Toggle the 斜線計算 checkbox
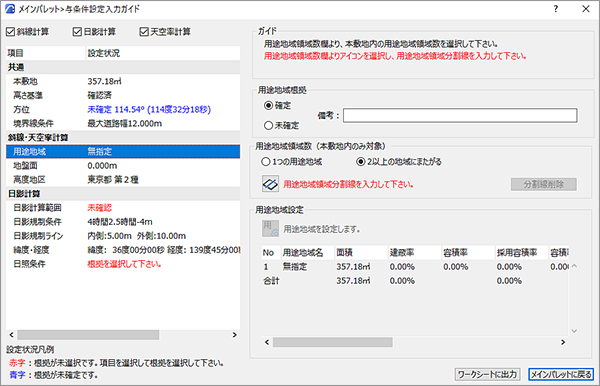The height and width of the screenshot is (386, 600). point(10,32)
